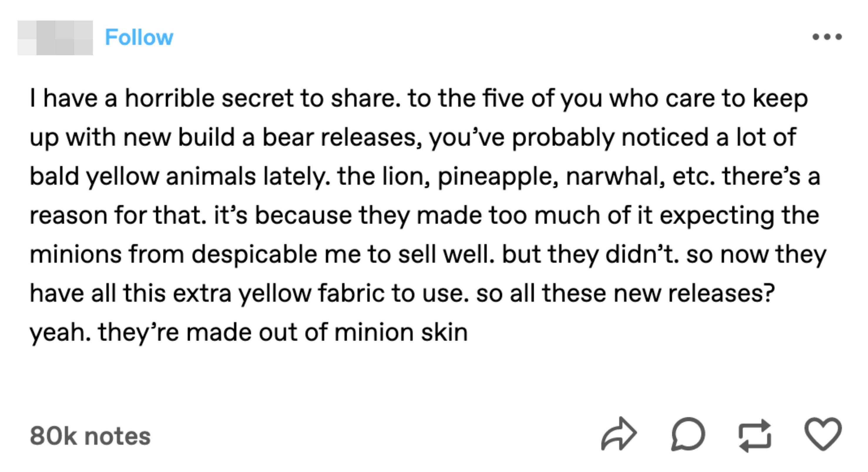The width and height of the screenshot is (868, 472).
Task: Tap the heart to favorite the post
Action: tap(823, 434)
